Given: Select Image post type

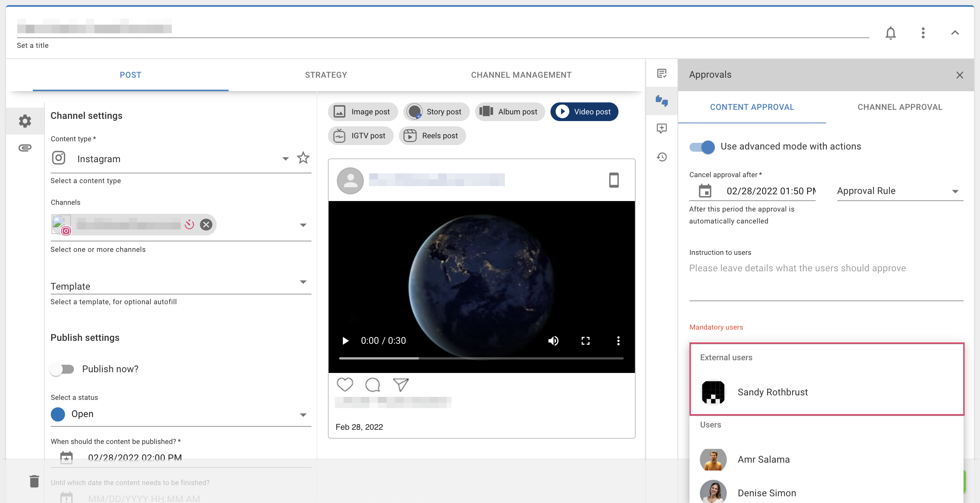Looking at the screenshot, I should tap(363, 112).
